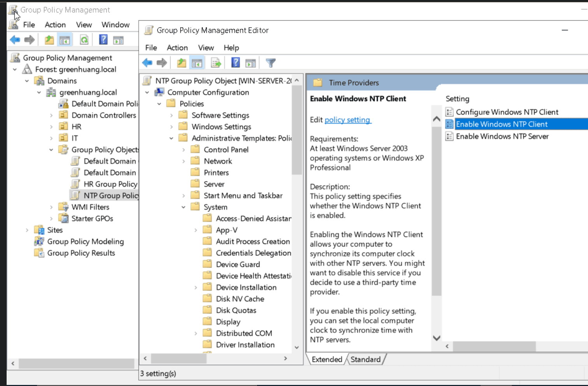Click the Group Policy Modeling icon
This screenshot has height=386, width=588.
click(39, 242)
